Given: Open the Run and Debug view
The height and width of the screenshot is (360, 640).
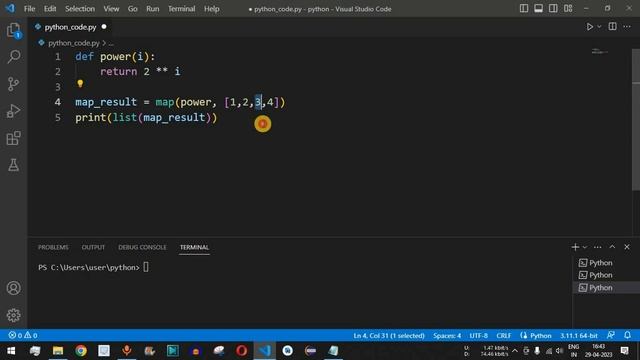Looking at the screenshot, I should pyautogui.click(x=13, y=111).
